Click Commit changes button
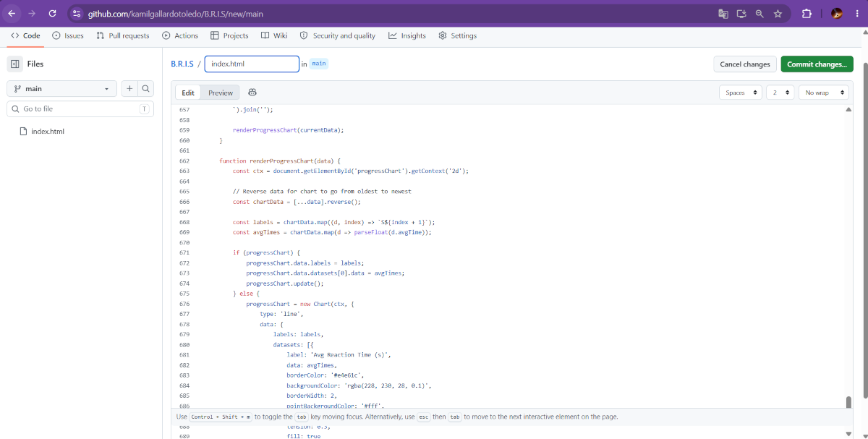This screenshot has height=439, width=868. click(x=817, y=64)
